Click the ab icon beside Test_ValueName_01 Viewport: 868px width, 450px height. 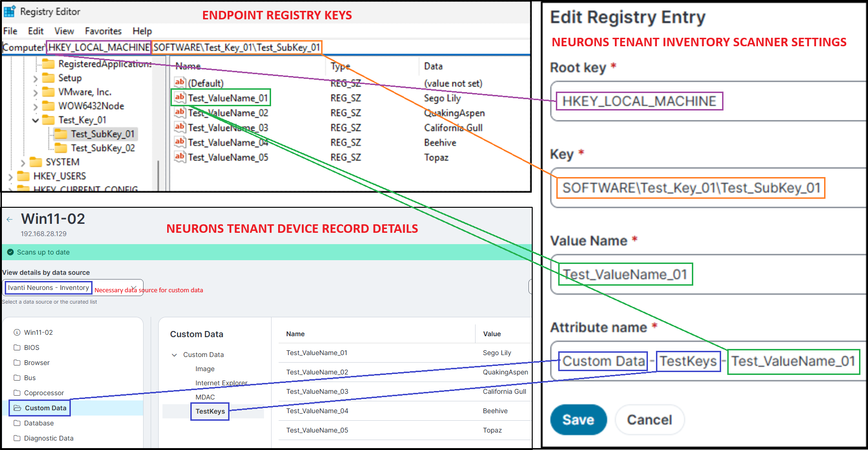180,97
